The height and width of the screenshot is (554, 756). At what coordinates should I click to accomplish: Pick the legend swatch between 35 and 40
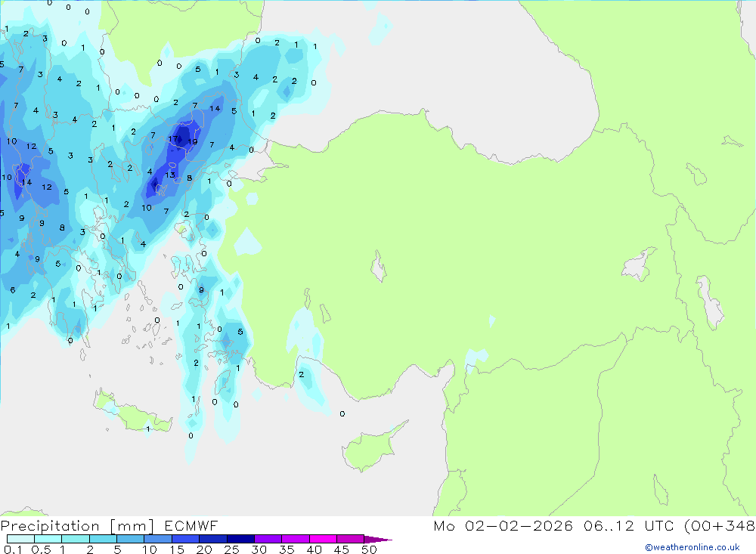coord(296,539)
